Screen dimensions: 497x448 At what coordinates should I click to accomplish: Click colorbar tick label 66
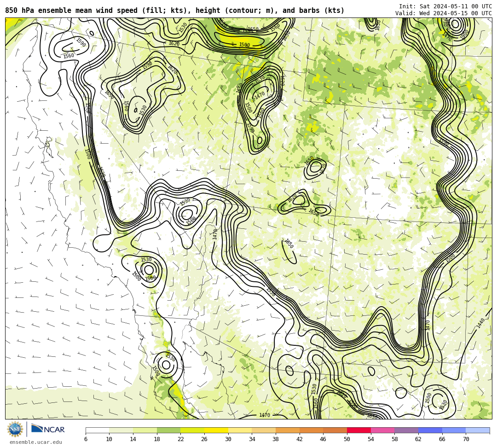[442, 439]
